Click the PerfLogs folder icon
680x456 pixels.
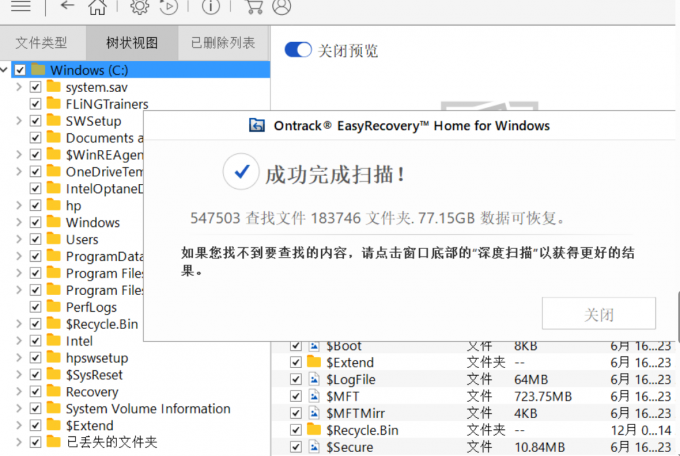click(54, 306)
